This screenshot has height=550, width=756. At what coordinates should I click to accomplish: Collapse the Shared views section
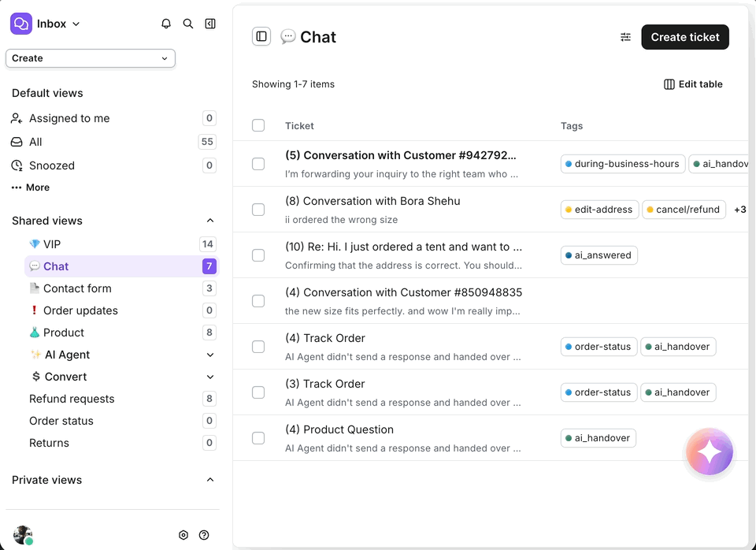pyautogui.click(x=210, y=221)
